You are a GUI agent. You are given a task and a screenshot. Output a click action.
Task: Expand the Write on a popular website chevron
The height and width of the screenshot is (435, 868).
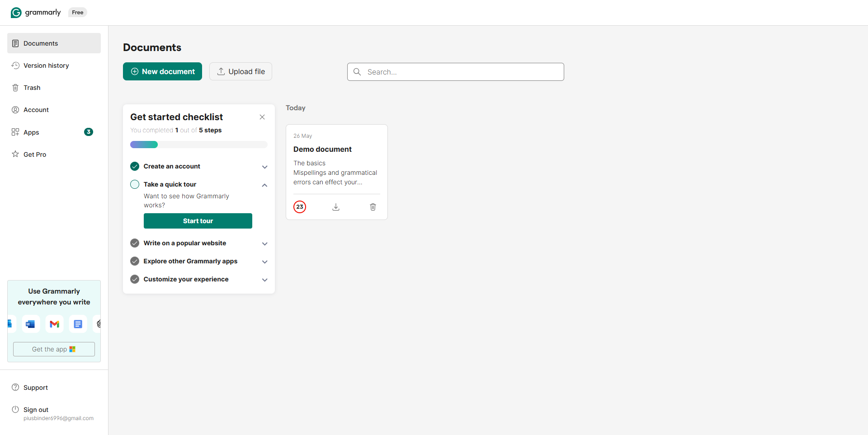(x=265, y=243)
